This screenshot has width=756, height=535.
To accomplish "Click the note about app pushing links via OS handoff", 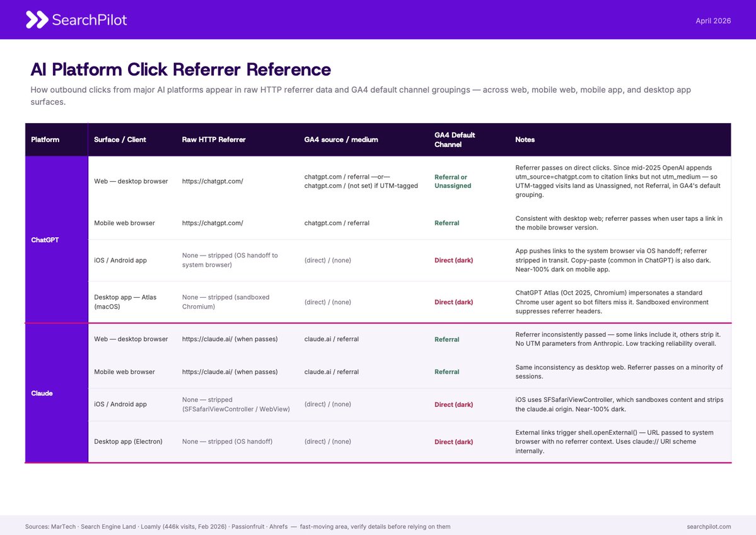I will pos(613,260).
